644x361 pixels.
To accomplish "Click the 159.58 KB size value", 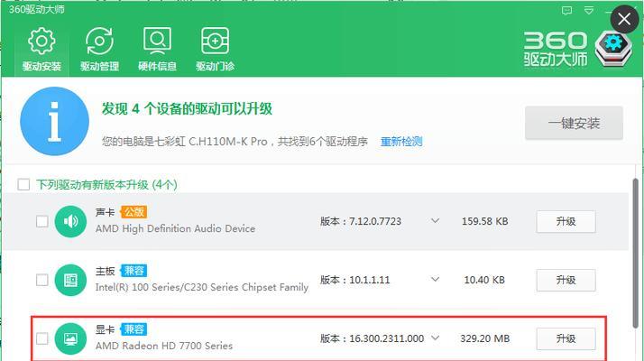I will (x=484, y=221).
